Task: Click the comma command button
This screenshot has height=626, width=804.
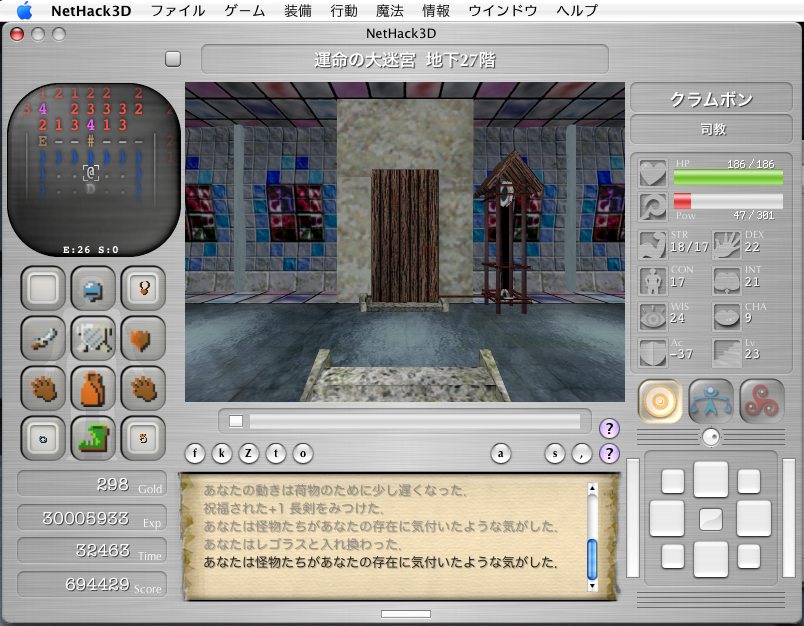Action: click(581, 453)
